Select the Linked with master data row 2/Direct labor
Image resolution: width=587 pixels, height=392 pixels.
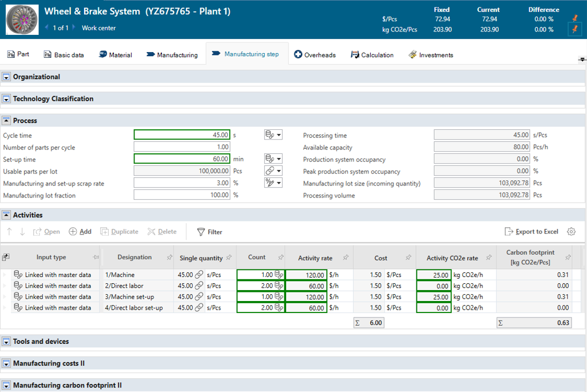(57, 286)
